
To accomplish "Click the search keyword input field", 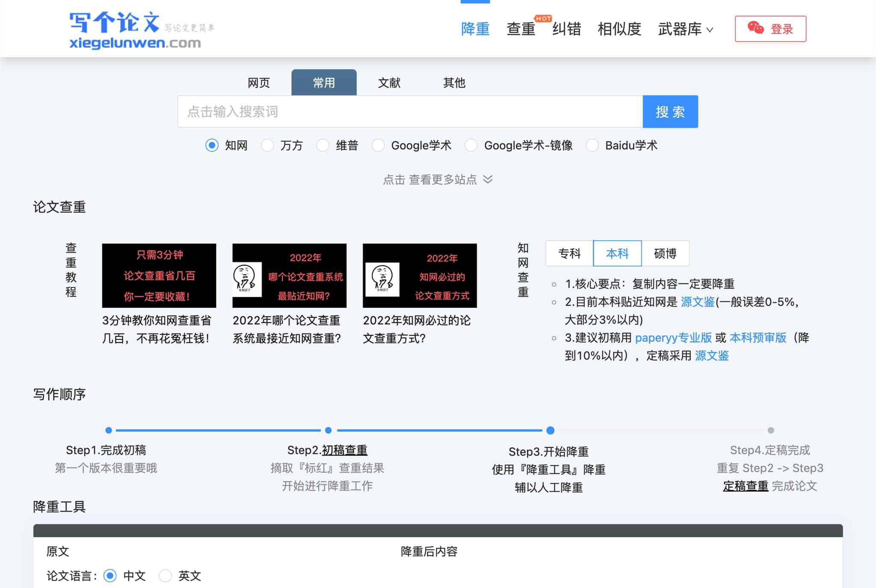I will click(x=410, y=112).
